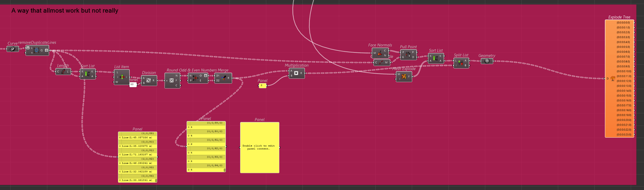
Task: Click the Line(L:32.062189 m) row
Action: pos(137,171)
